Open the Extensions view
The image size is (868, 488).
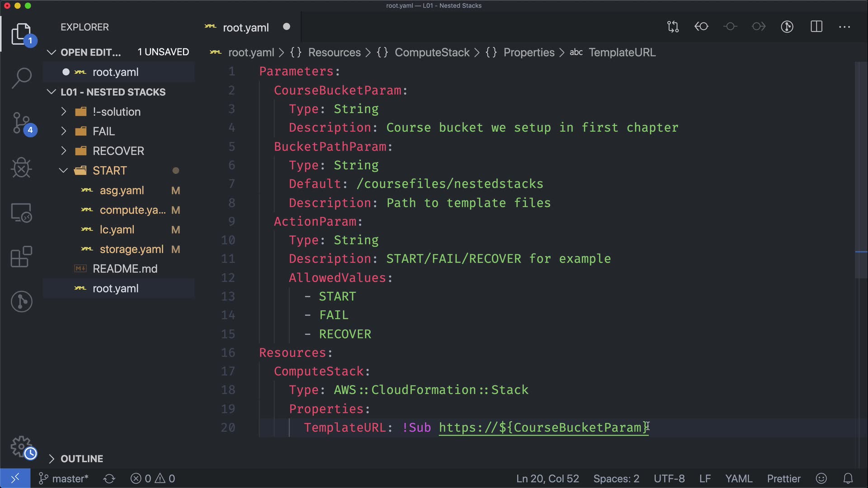click(x=21, y=257)
